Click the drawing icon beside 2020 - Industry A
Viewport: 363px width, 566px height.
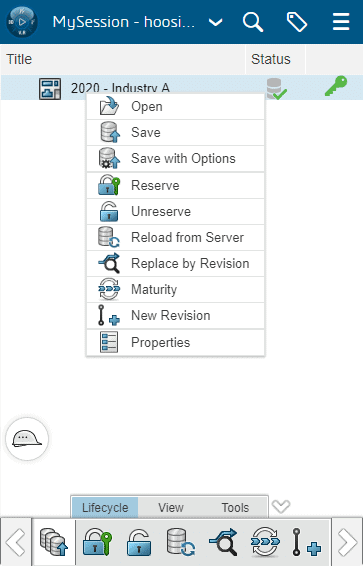point(50,89)
